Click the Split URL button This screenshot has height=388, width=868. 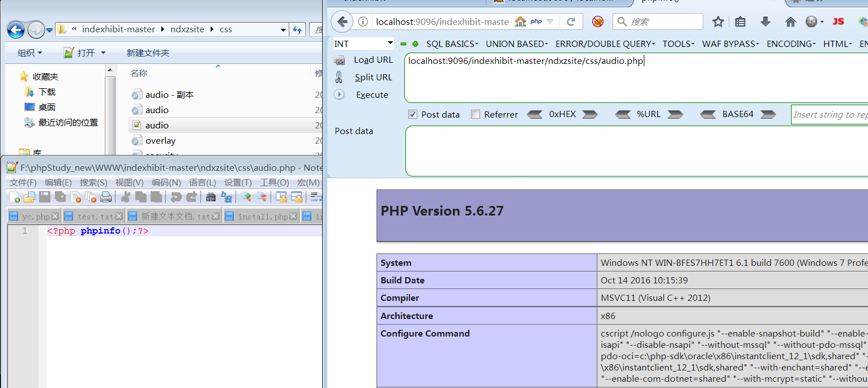[373, 77]
